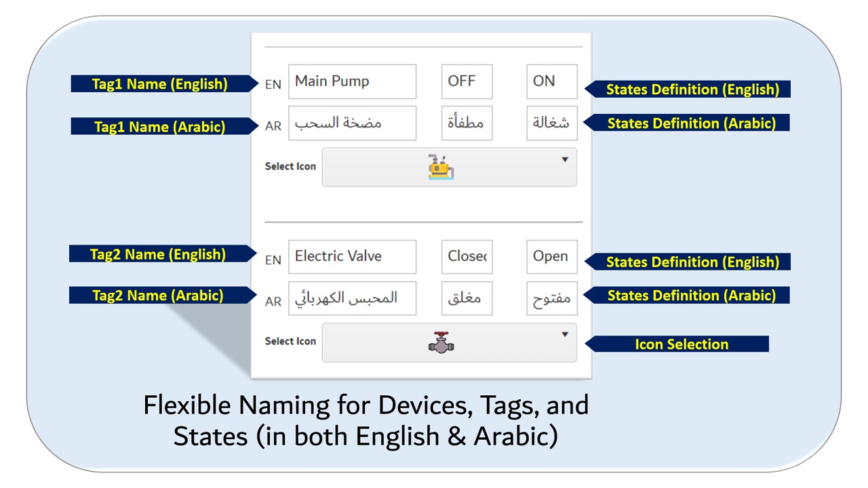Click the Arabic name field for Main Pump
The height and width of the screenshot is (488, 868).
(x=352, y=123)
